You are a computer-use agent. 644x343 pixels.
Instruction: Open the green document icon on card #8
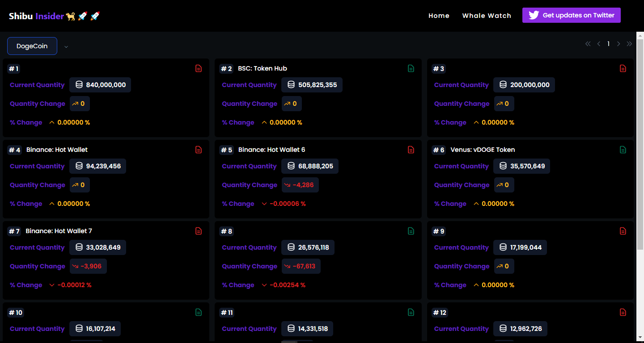pos(411,231)
